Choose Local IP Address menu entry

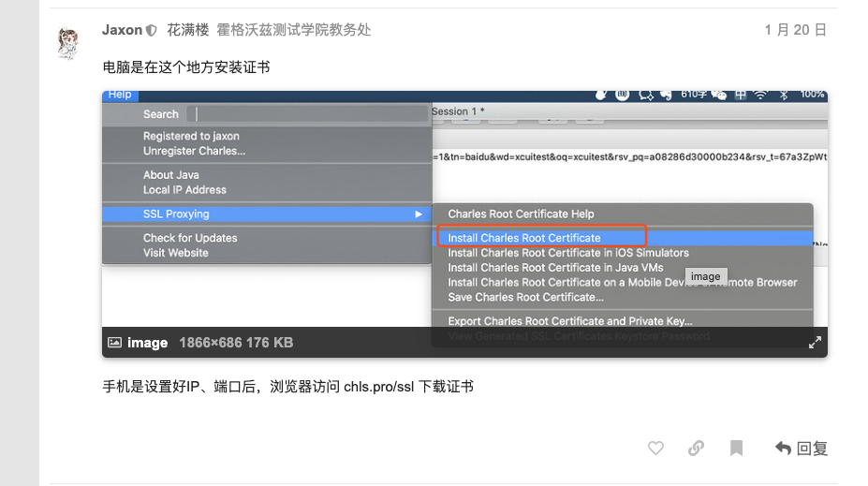[x=184, y=190]
